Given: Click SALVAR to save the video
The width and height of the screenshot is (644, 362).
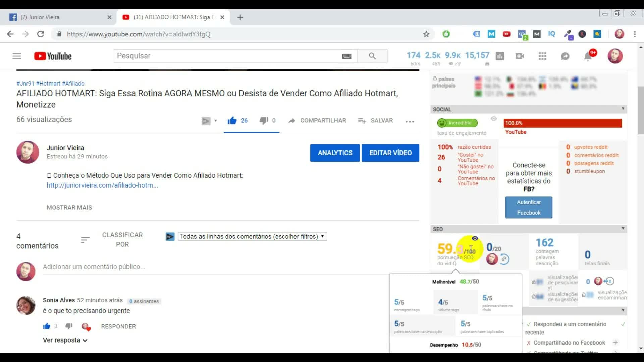Looking at the screenshot, I should [375, 121].
